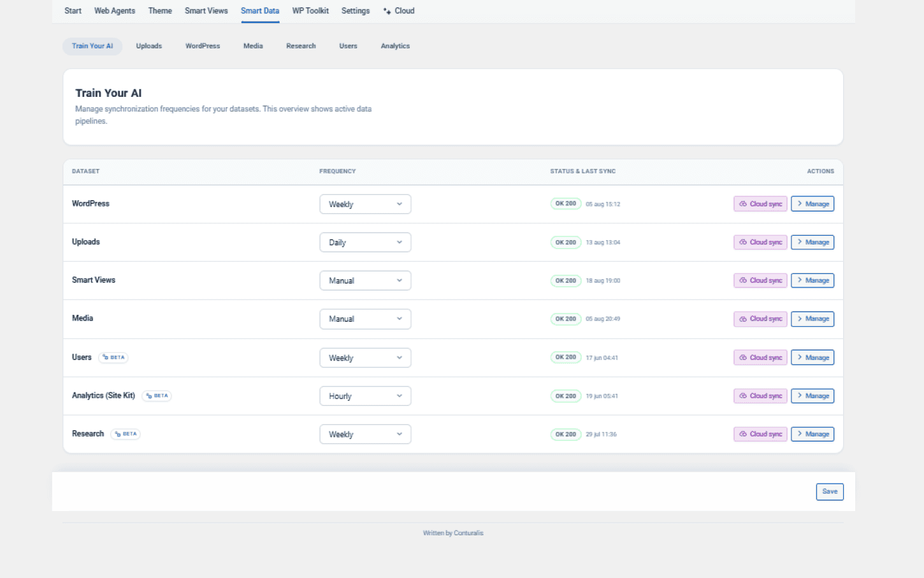Click the Conturalis footer link
The image size is (924, 578).
point(468,533)
